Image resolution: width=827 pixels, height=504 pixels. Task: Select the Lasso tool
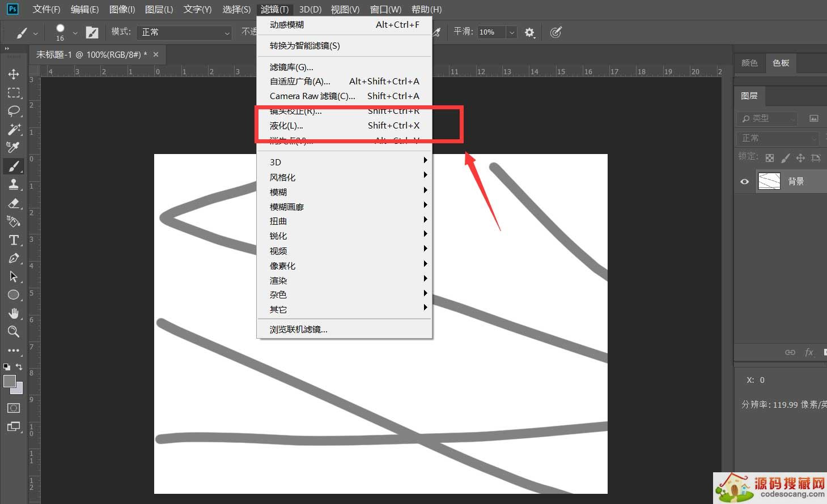(x=14, y=110)
